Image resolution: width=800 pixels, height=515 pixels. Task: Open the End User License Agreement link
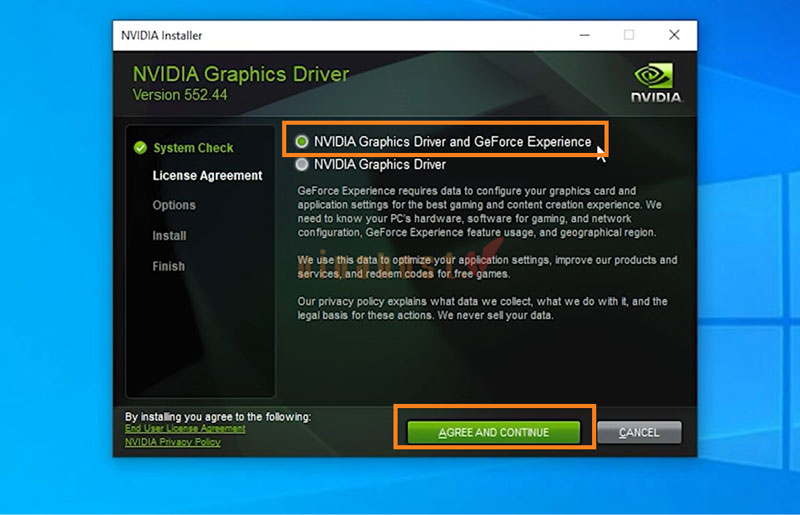[x=185, y=428]
